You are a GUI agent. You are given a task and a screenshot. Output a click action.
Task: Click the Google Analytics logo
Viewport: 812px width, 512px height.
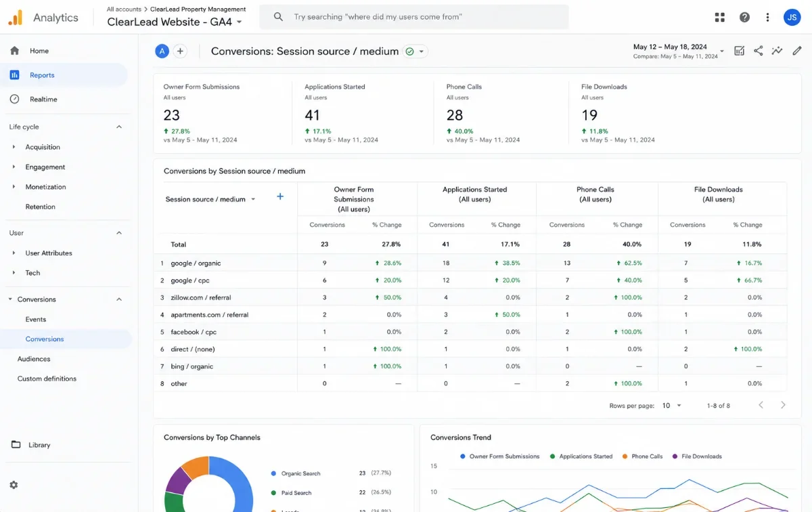(x=15, y=18)
